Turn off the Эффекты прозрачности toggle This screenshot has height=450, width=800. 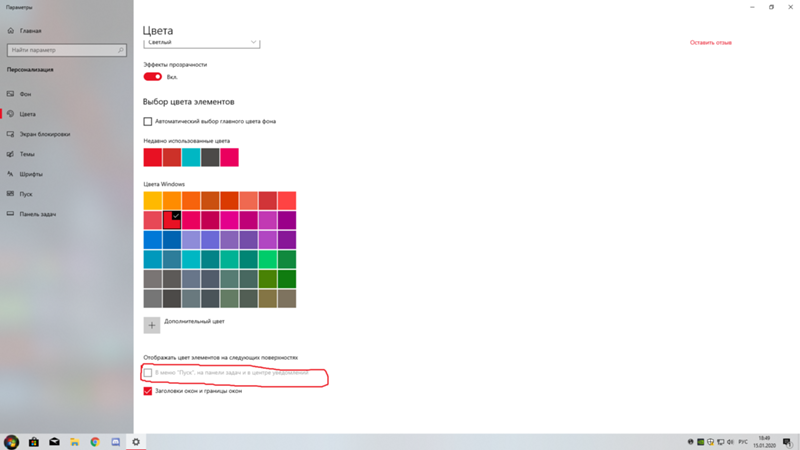[153, 77]
